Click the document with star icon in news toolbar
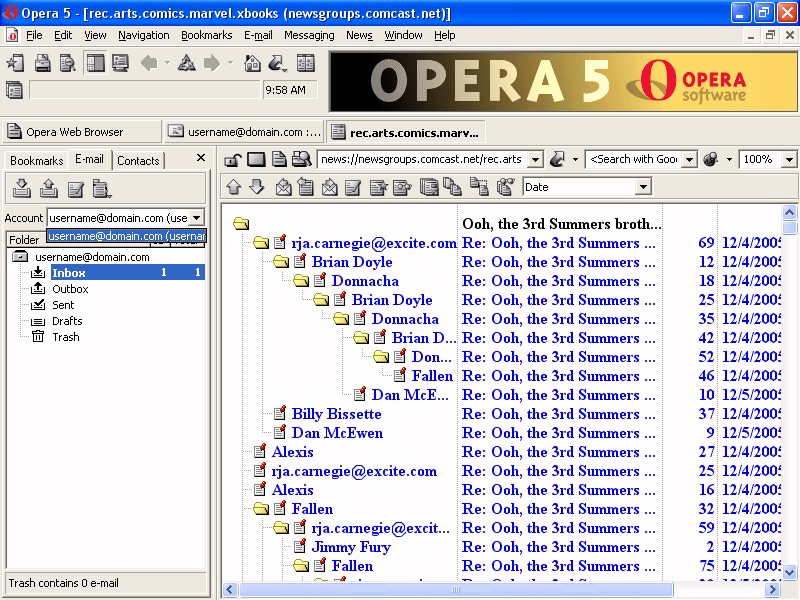This screenshot has height=600, width=800. pyautogui.click(x=378, y=187)
